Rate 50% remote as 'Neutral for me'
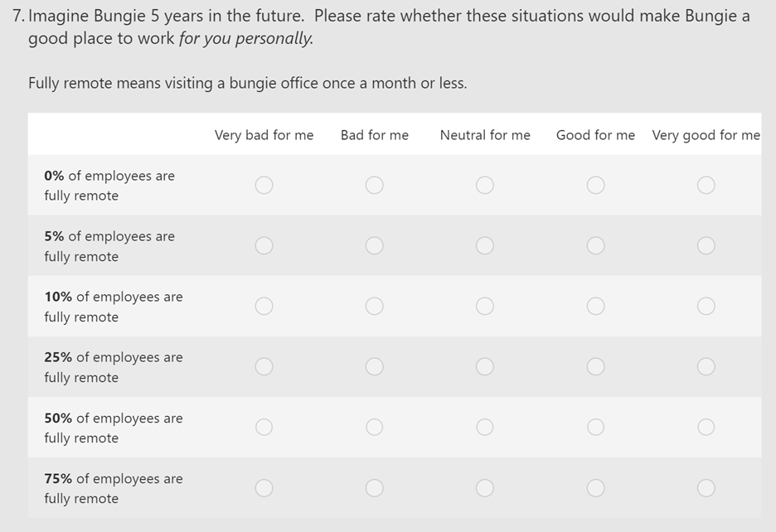 [x=484, y=427]
